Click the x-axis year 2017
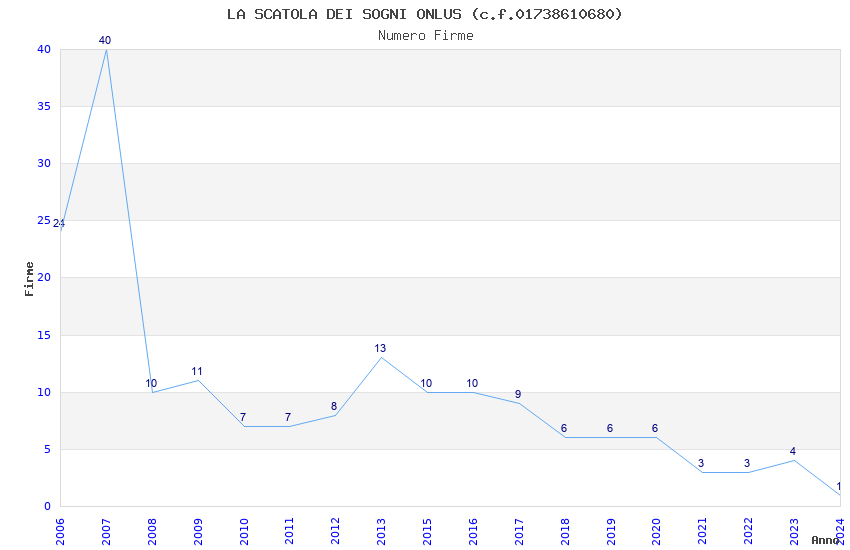This screenshot has width=850, height=550. coord(519,531)
